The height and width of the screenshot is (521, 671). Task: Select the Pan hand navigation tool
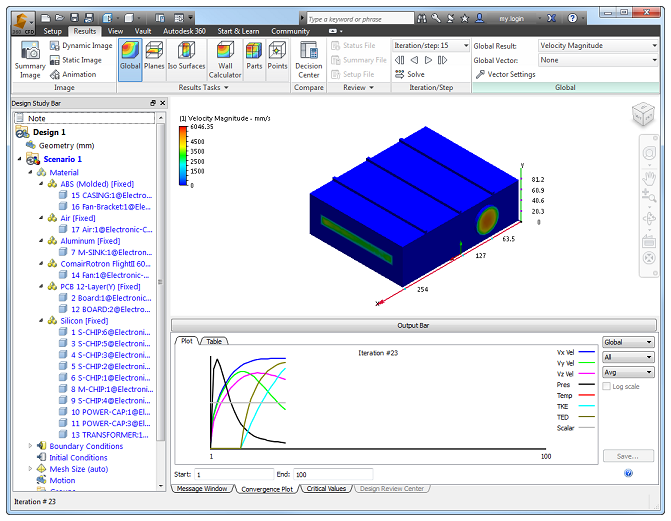tap(649, 178)
